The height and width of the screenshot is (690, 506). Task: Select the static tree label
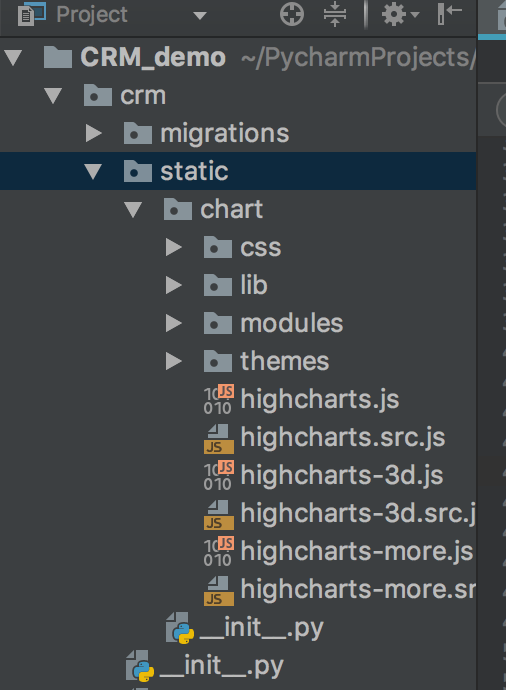(194, 171)
